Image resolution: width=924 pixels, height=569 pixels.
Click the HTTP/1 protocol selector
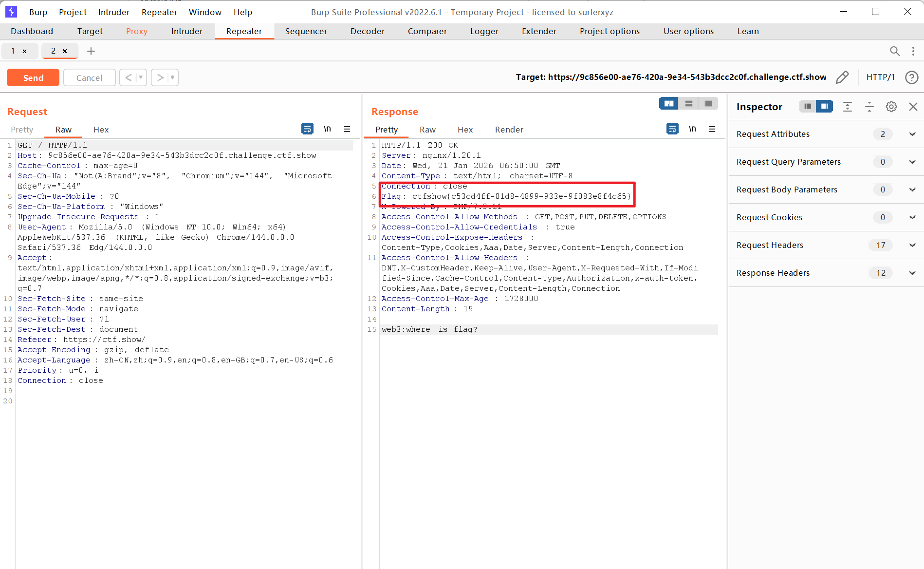pos(880,77)
